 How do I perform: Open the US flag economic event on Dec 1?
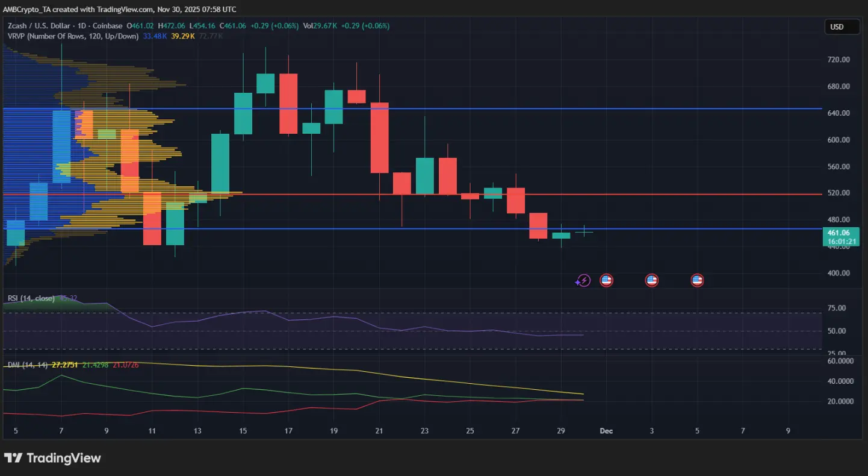(x=606, y=280)
